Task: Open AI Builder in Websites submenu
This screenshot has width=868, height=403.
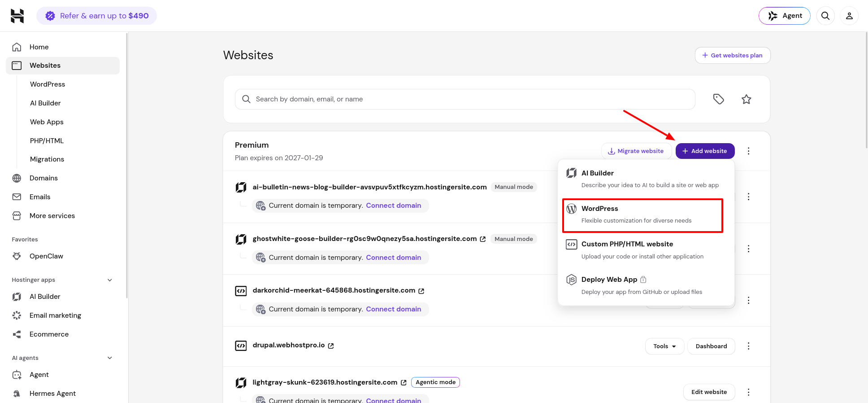Action: coord(45,103)
